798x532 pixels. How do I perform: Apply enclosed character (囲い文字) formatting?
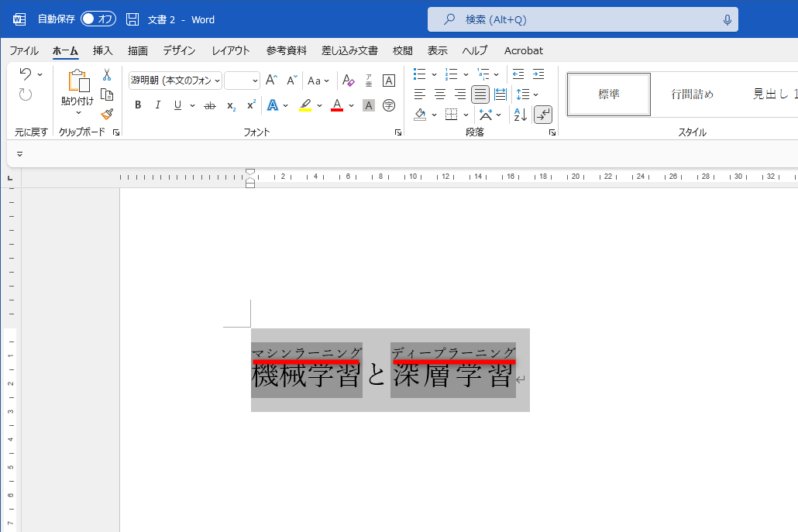click(389, 105)
